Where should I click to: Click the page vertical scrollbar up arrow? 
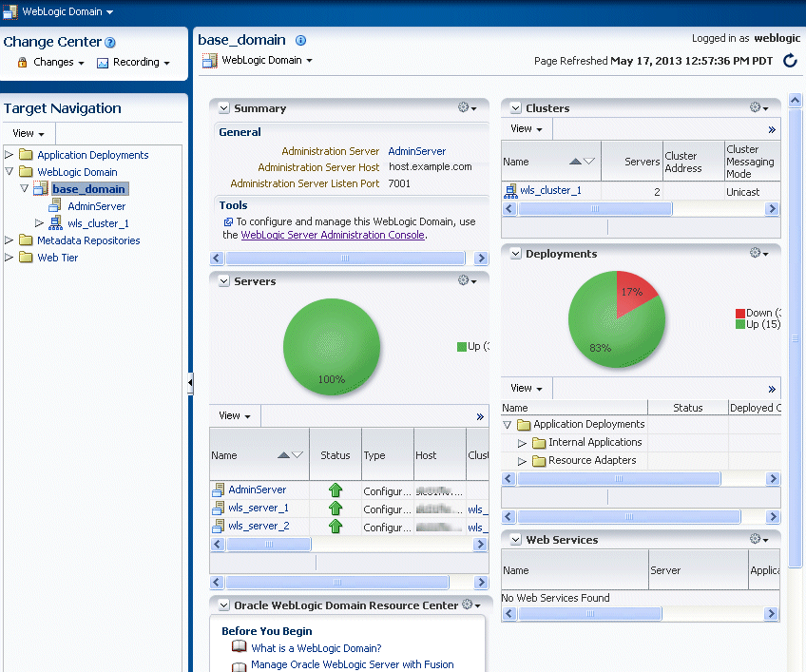[795, 100]
